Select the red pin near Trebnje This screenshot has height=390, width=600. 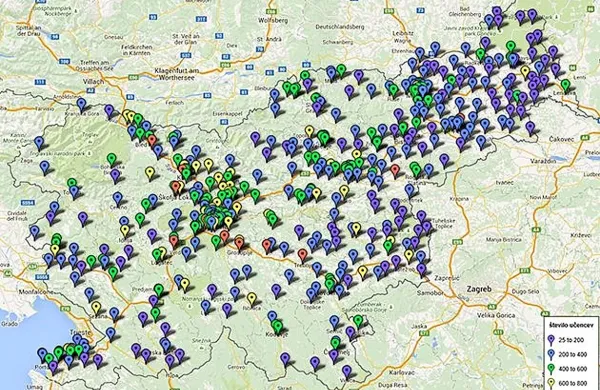(303, 254)
